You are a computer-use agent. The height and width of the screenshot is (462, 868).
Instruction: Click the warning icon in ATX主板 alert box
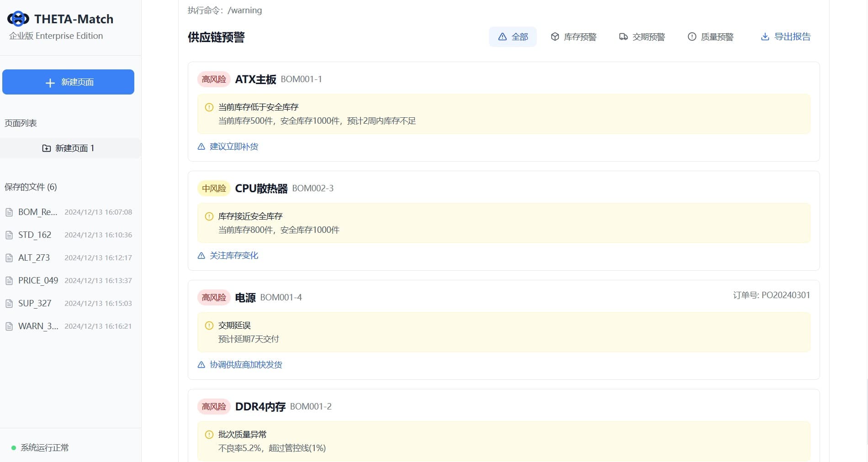[x=209, y=107]
